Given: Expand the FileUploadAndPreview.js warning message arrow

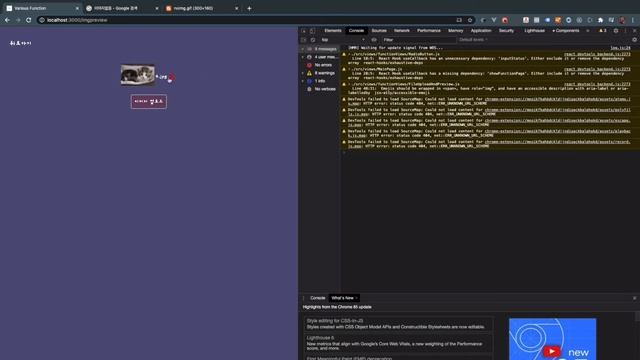Looking at the screenshot, I should point(349,84).
